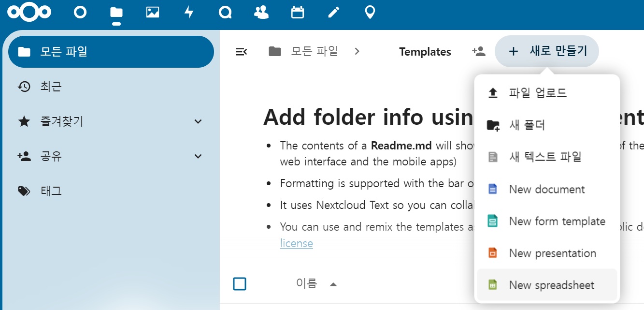Click the 파일 업로드 upload icon
The height and width of the screenshot is (310, 644).
point(493,93)
